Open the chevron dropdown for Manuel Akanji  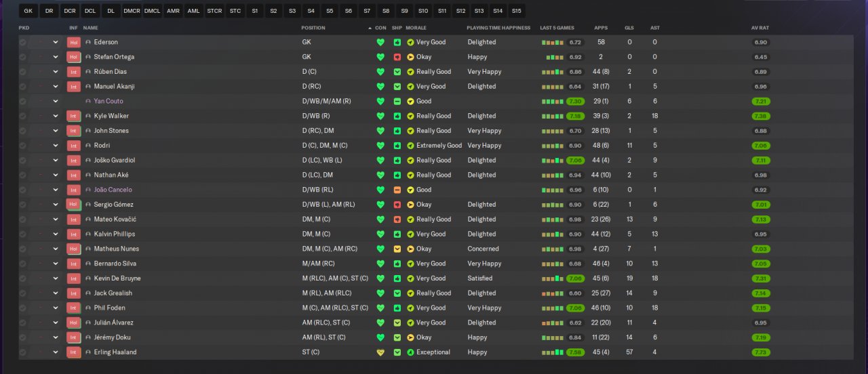56,87
